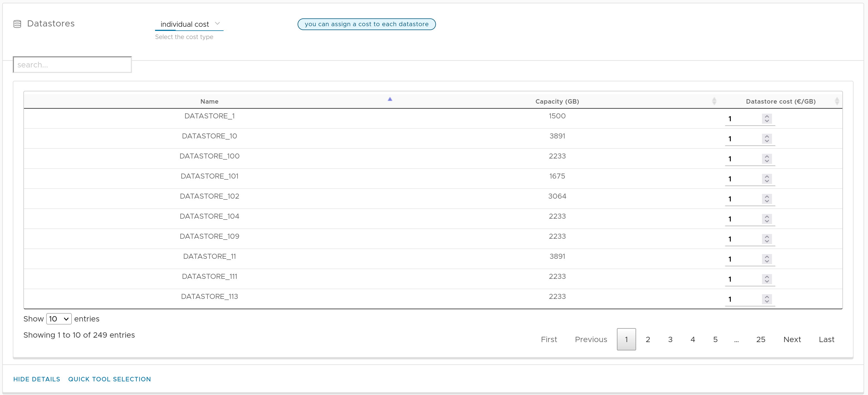The height and width of the screenshot is (395, 868).
Task: Go to the Last page
Action: point(827,339)
